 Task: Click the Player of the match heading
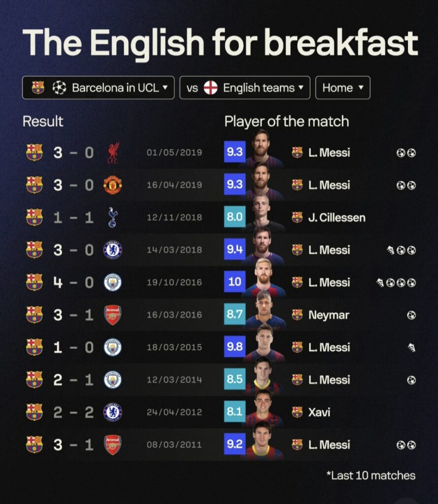click(286, 122)
